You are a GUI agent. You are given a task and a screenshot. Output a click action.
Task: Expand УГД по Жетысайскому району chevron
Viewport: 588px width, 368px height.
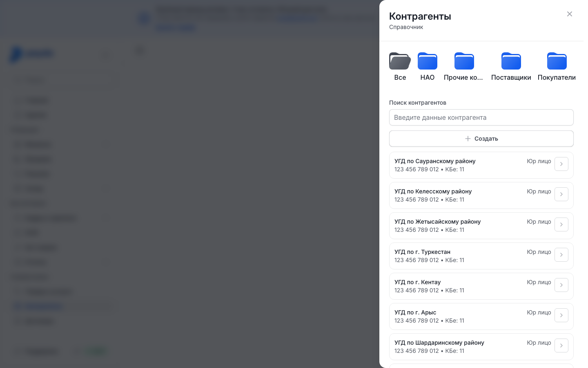pos(561,224)
